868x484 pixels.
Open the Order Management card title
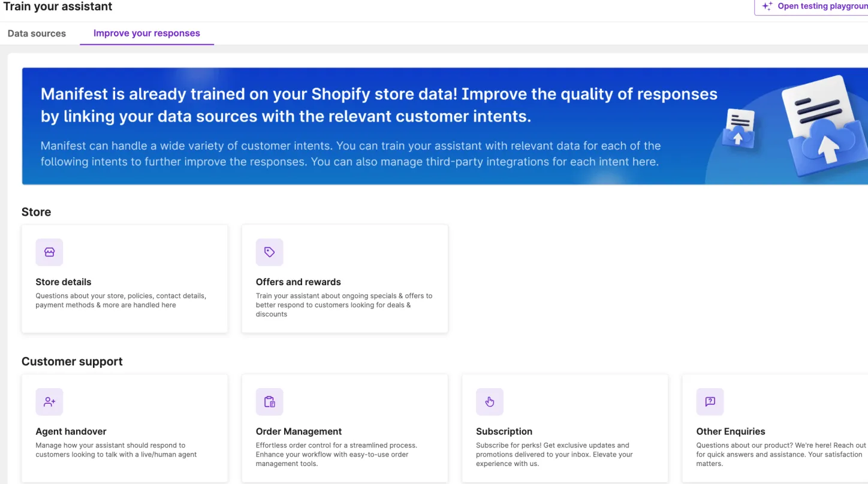pyautogui.click(x=299, y=431)
